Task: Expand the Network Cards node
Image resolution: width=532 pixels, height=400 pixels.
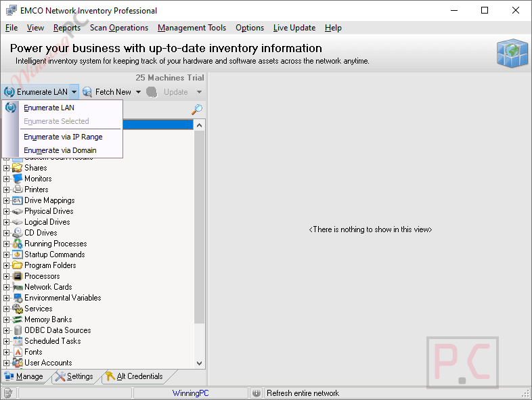Action: [x=7, y=288]
